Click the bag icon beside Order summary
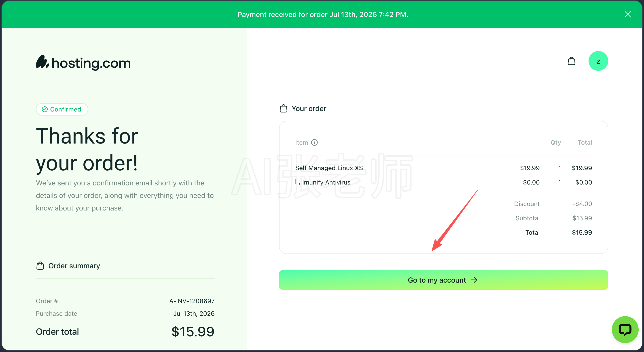644x352 pixels. 40,266
